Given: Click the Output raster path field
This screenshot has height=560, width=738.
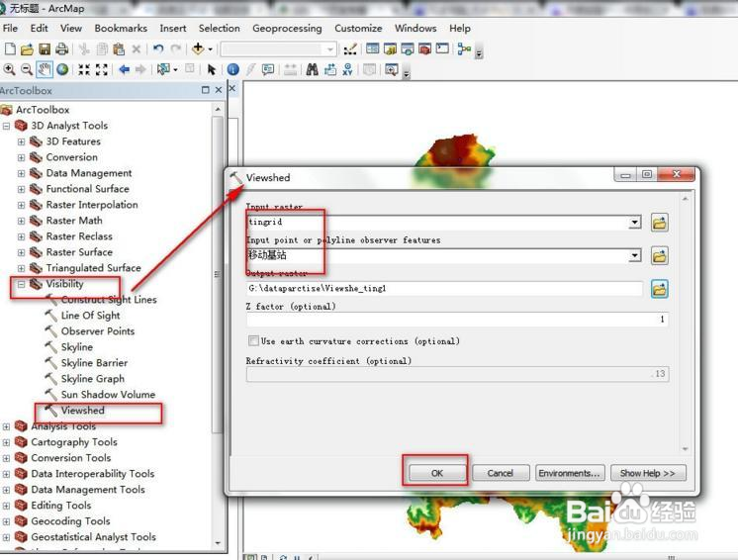Looking at the screenshot, I should tap(445, 289).
